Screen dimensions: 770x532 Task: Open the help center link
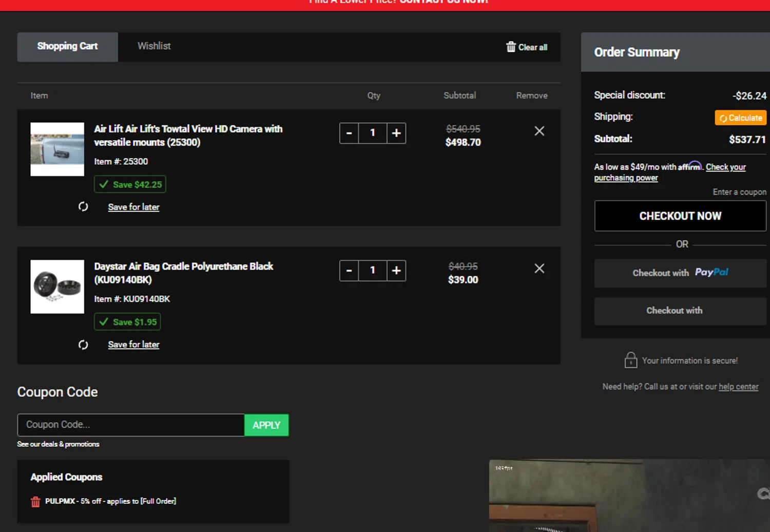(x=738, y=387)
